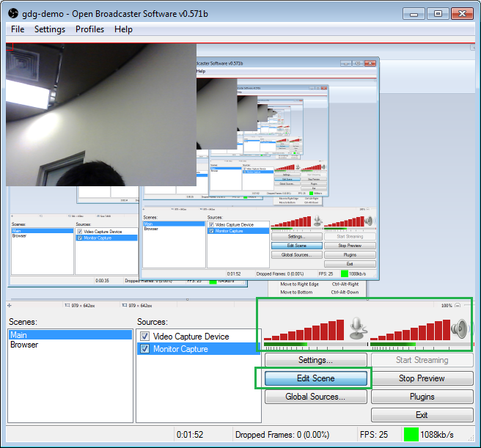The image size is (481, 448).
Task: Mute the microphone icon
Action: (357, 328)
